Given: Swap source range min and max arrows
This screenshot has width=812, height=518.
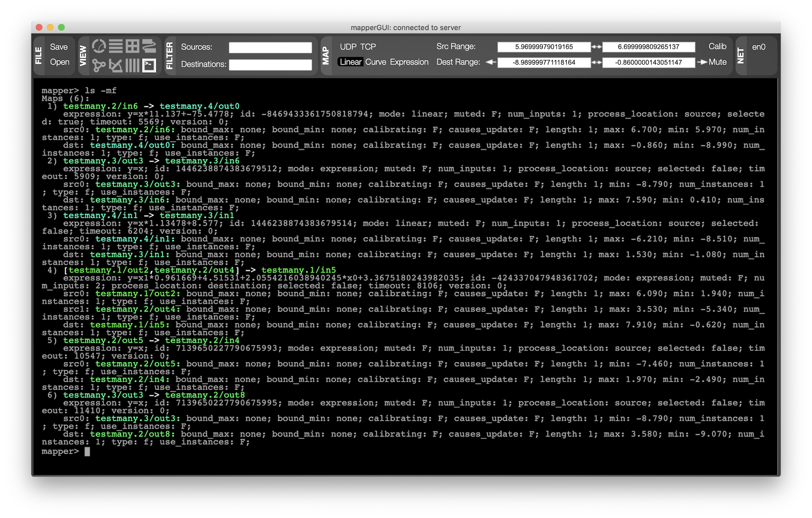Looking at the screenshot, I should click(x=596, y=47).
